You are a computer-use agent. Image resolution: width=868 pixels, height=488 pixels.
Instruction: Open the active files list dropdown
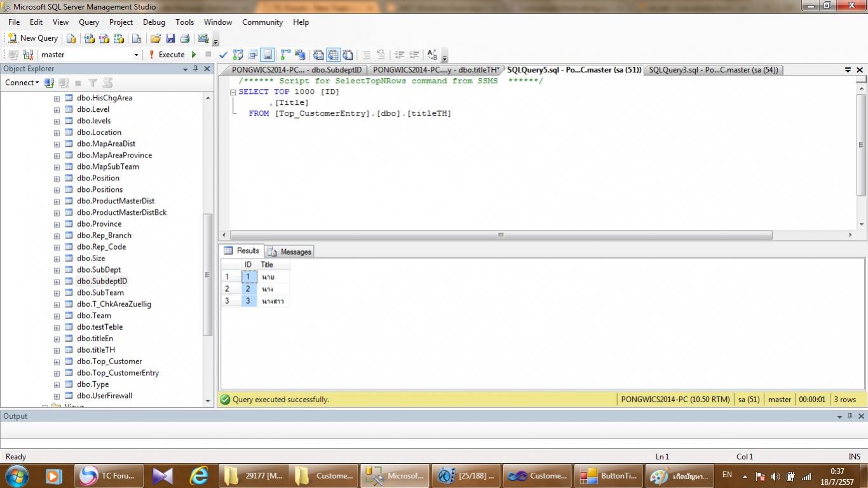[848, 70]
